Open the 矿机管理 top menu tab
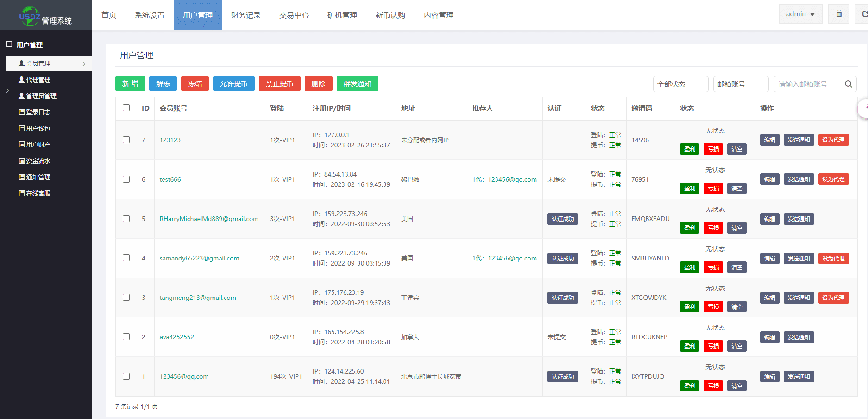Image resolution: width=868 pixels, height=419 pixels. 342,15
